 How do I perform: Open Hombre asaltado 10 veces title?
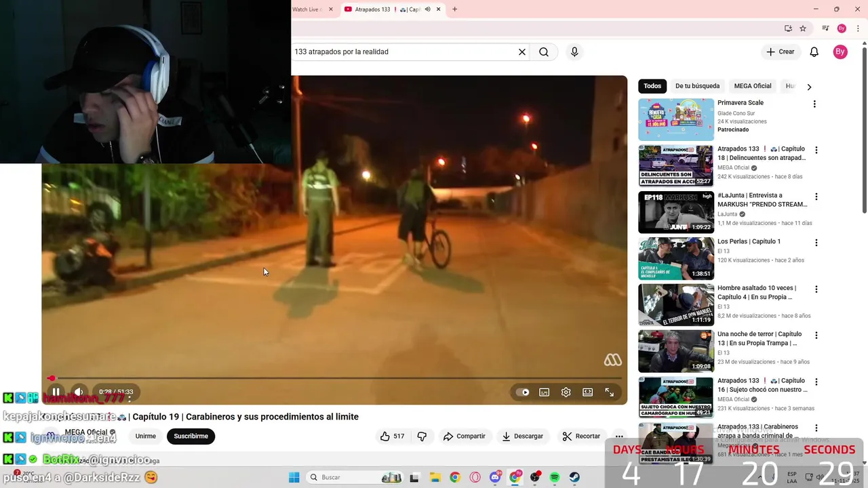pyautogui.click(x=757, y=292)
